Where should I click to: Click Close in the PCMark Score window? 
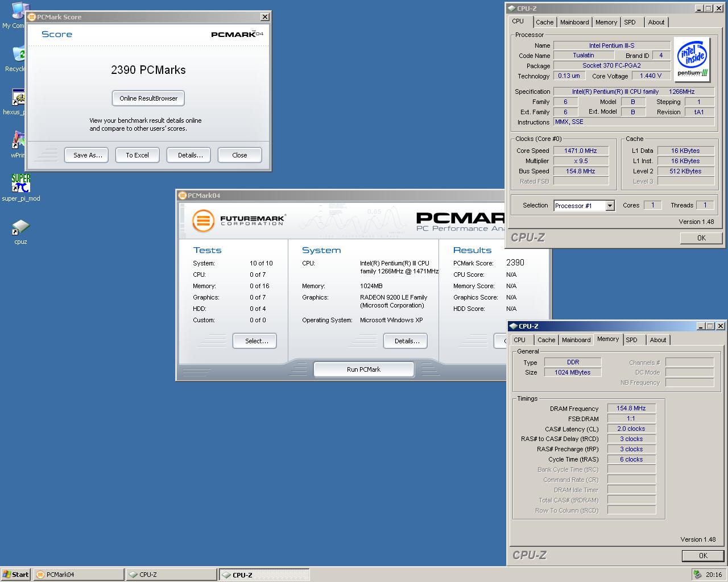tap(239, 155)
